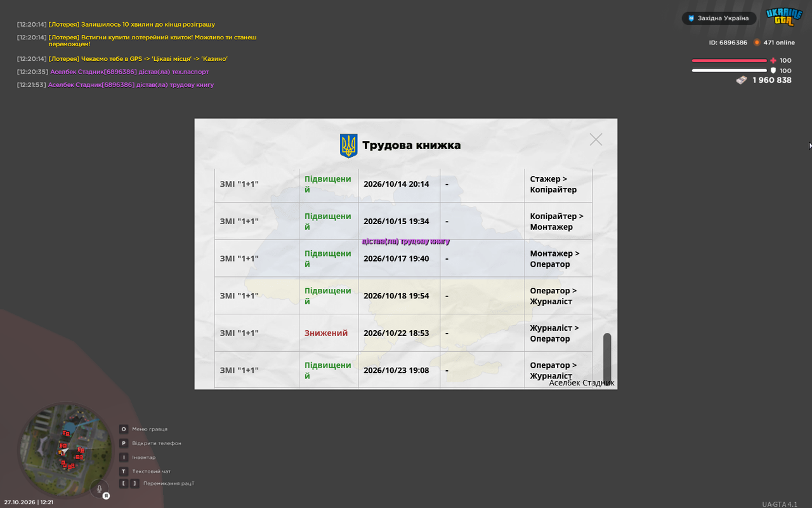Click the 2026/10/15 19:34 date cell
This screenshot has width=812, height=508.
(x=399, y=222)
